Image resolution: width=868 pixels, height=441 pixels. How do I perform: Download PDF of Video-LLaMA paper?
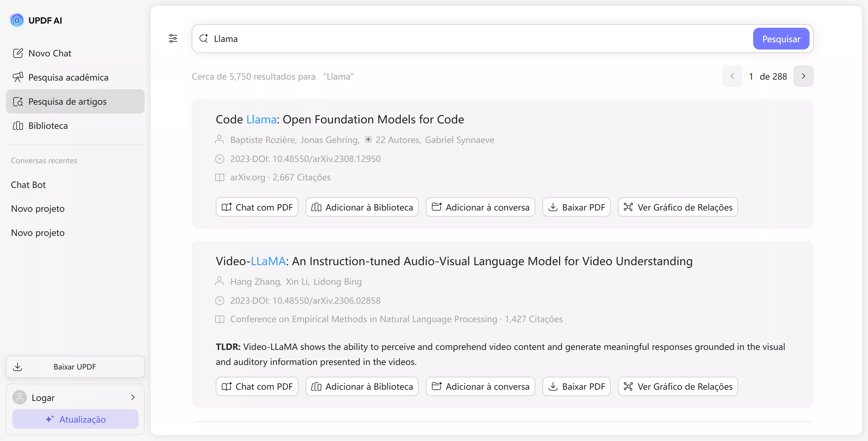coord(576,386)
